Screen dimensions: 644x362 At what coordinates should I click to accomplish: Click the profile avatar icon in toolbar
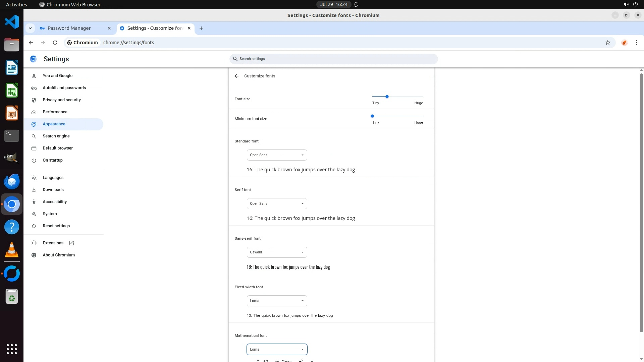click(x=624, y=43)
